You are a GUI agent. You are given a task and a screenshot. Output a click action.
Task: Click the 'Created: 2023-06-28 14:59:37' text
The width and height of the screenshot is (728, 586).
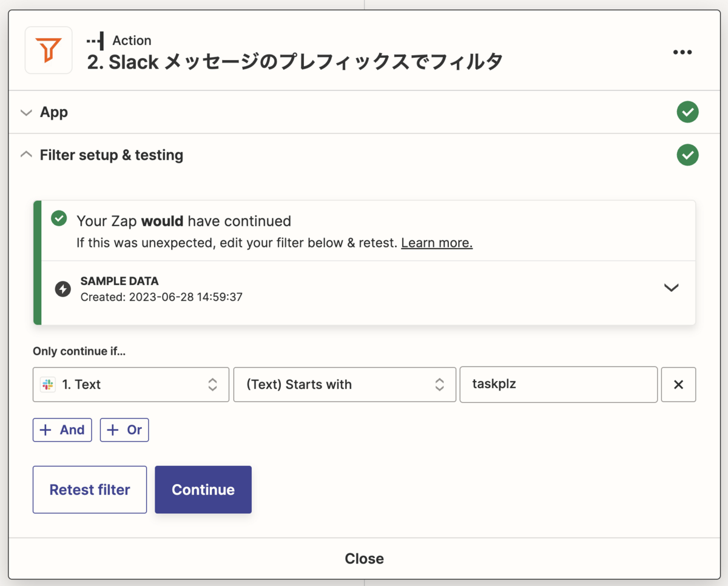click(x=161, y=297)
